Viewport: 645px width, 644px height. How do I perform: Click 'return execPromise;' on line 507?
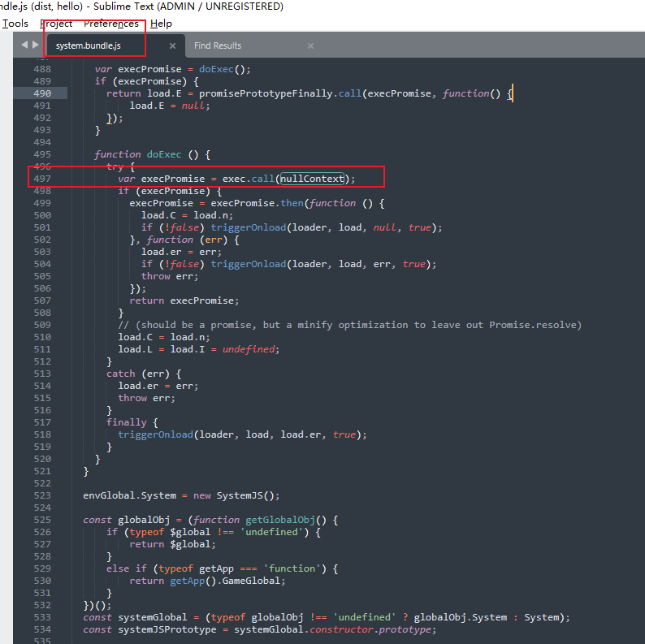click(x=184, y=300)
